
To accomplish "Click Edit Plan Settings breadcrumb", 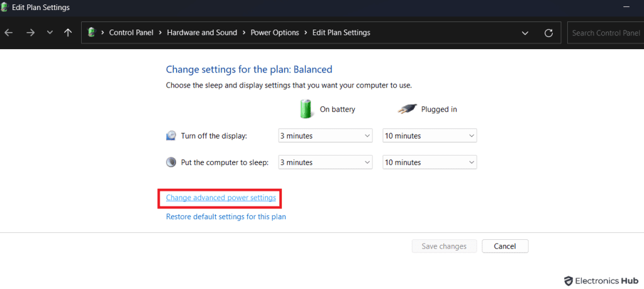I will tap(341, 33).
